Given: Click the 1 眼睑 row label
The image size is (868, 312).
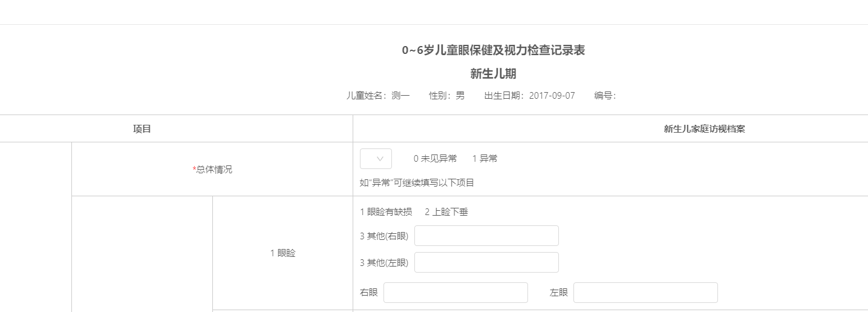Looking at the screenshot, I should 283,253.
